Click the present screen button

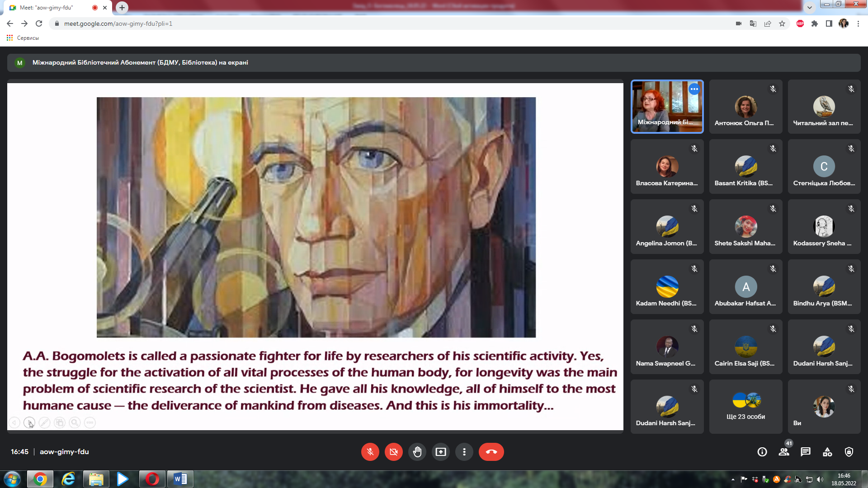click(x=440, y=452)
